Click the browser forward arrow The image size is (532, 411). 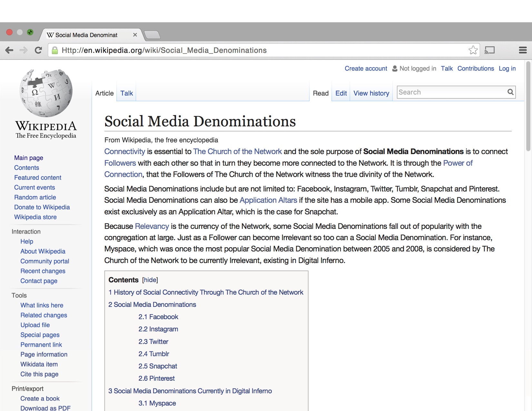(24, 50)
